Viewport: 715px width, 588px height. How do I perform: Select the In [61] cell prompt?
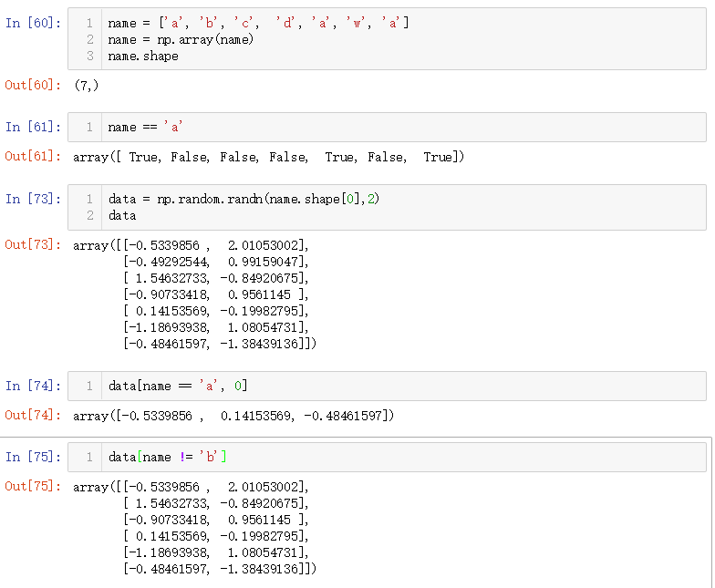[x=34, y=127]
